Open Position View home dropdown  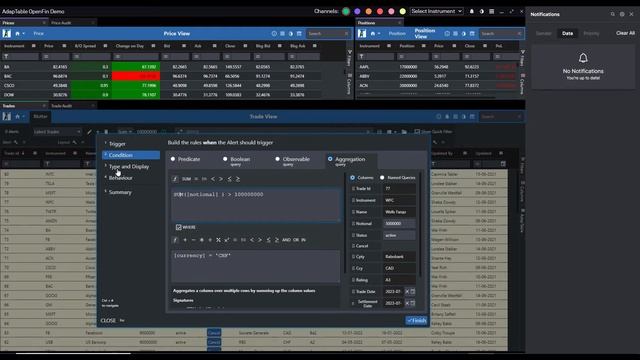375,33
